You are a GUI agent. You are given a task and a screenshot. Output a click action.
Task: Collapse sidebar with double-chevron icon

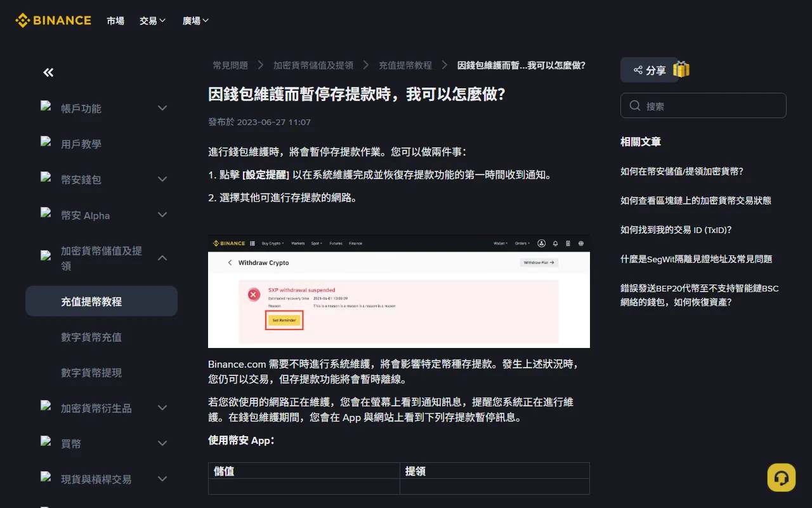(48, 72)
